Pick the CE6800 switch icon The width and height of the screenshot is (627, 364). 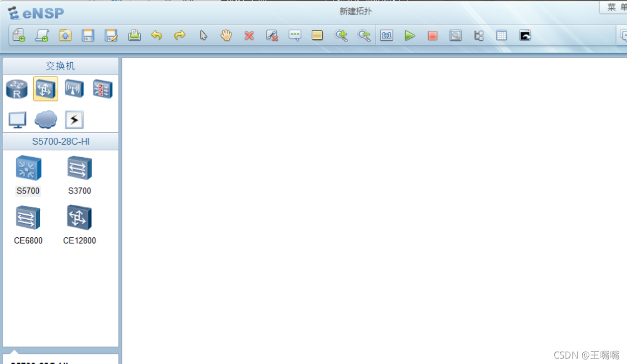(x=28, y=218)
